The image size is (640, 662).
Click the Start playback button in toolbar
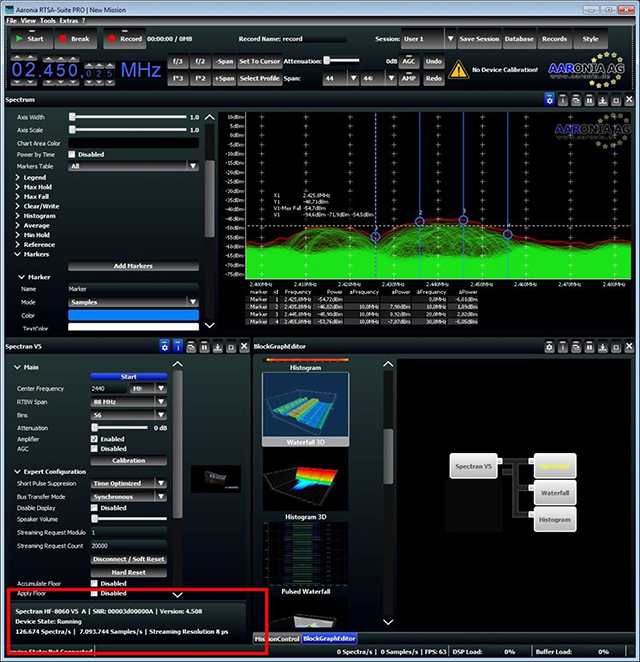pos(32,39)
